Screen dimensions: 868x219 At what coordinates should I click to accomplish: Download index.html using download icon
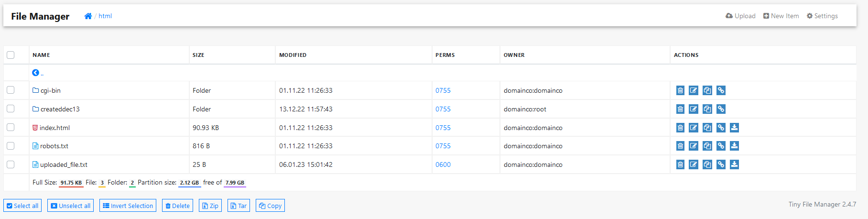tap(735, 128)
